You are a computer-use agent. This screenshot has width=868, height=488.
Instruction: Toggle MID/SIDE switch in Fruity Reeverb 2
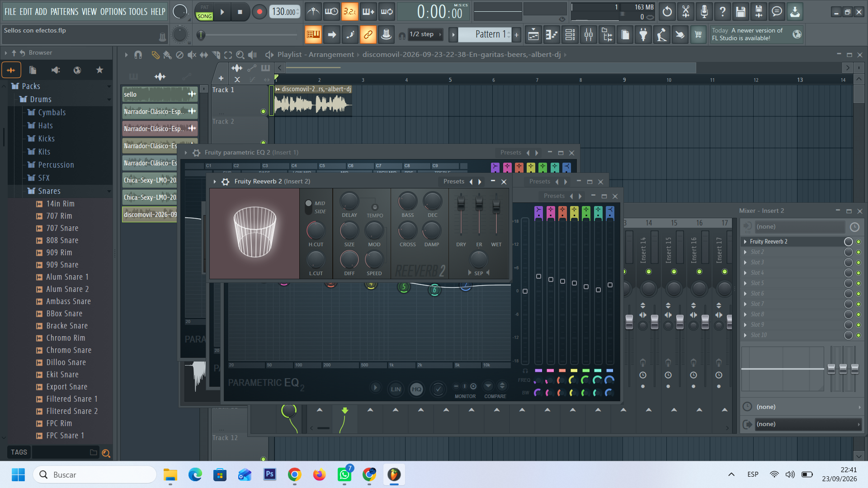pyautogui.click(x=308, y=207)
